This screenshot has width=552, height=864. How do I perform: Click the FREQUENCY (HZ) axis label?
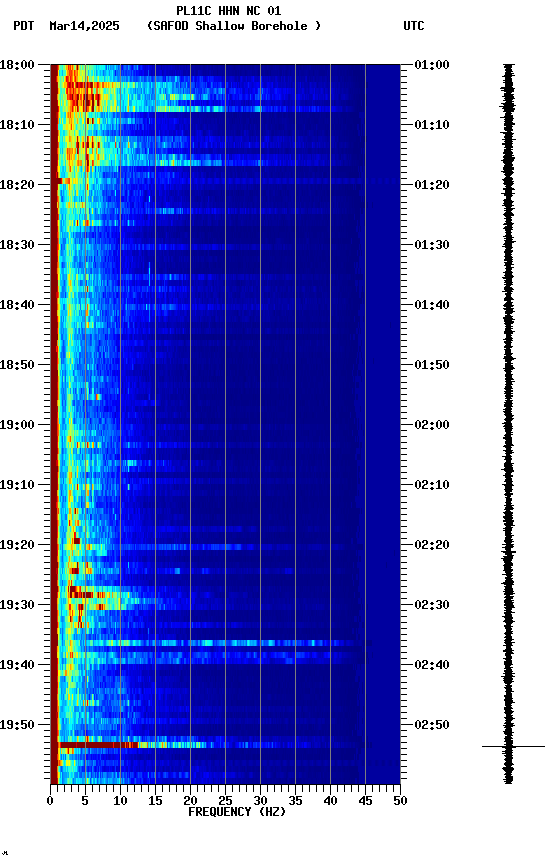(x=237, y=812)
